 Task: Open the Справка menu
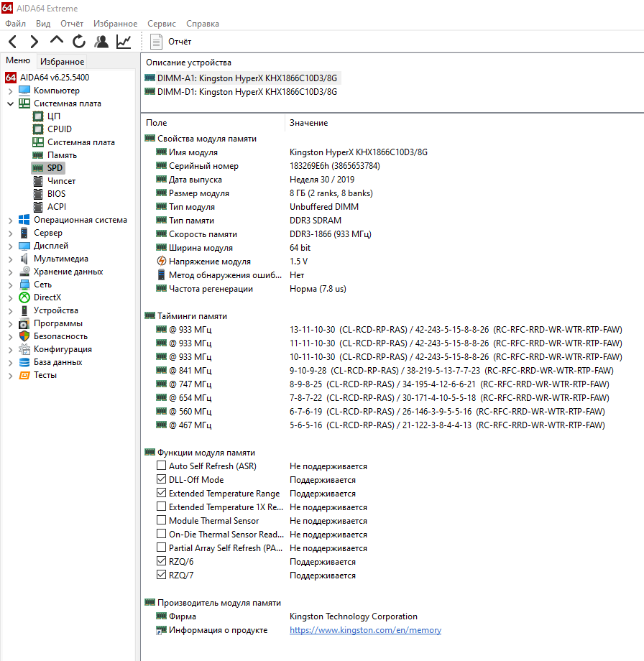[203, 24]
